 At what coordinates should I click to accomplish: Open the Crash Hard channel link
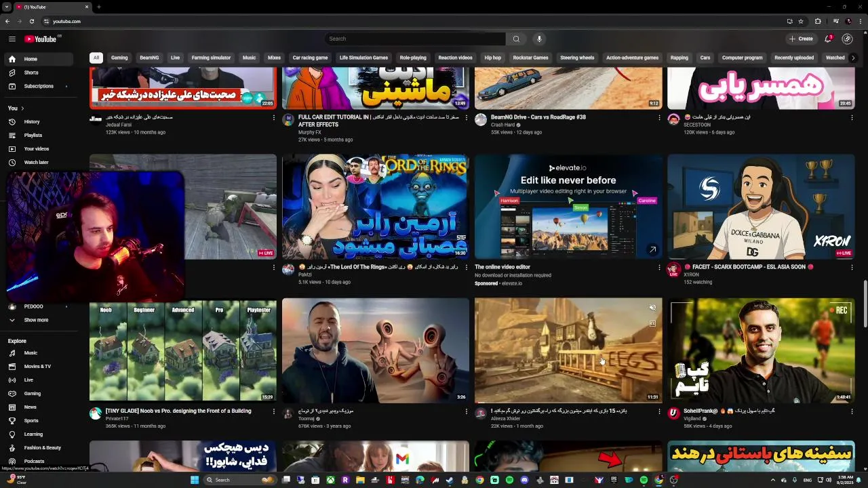pos(503,125)
